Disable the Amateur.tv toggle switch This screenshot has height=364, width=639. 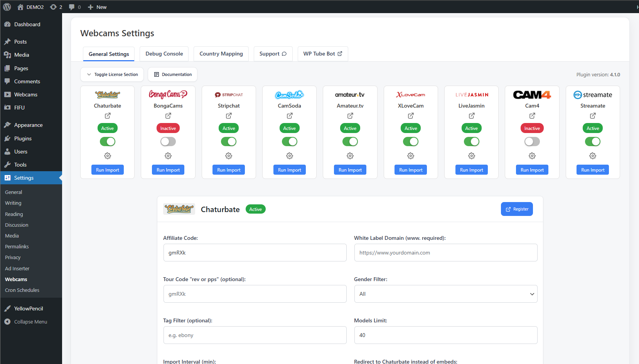point(350,142)
